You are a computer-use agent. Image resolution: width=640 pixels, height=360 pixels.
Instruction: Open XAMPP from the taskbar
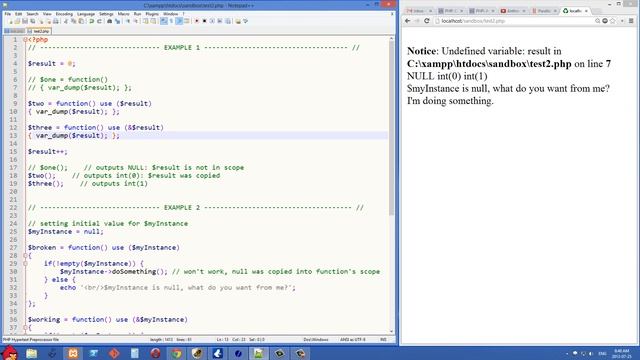73,353
